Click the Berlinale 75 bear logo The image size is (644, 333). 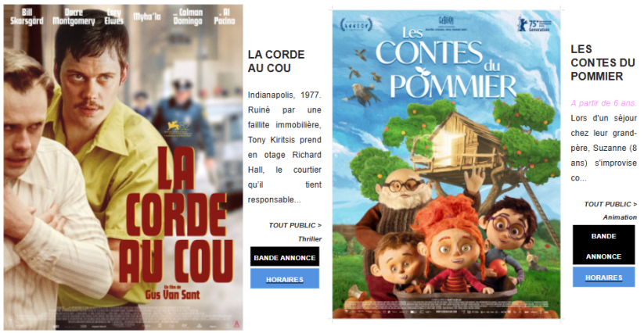533,23
